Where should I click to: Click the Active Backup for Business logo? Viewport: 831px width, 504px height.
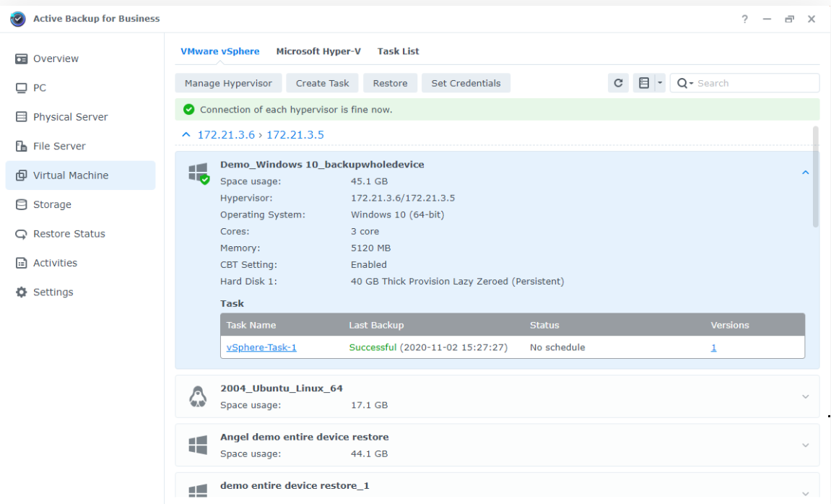click(17, 19)
